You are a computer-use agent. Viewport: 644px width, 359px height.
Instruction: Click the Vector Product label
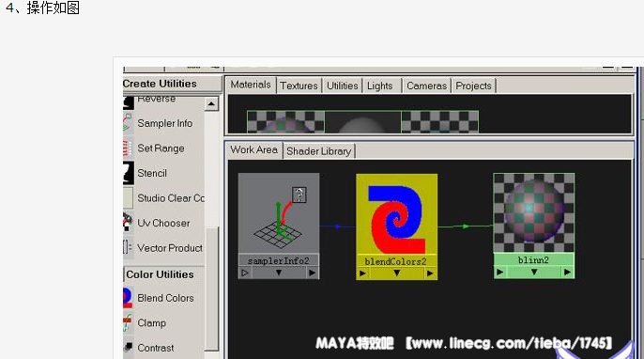170,248
